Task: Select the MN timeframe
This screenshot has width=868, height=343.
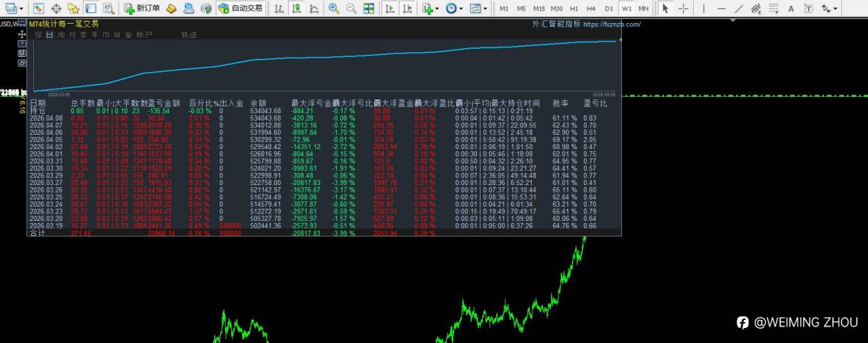Action: [x=644, y=8]
